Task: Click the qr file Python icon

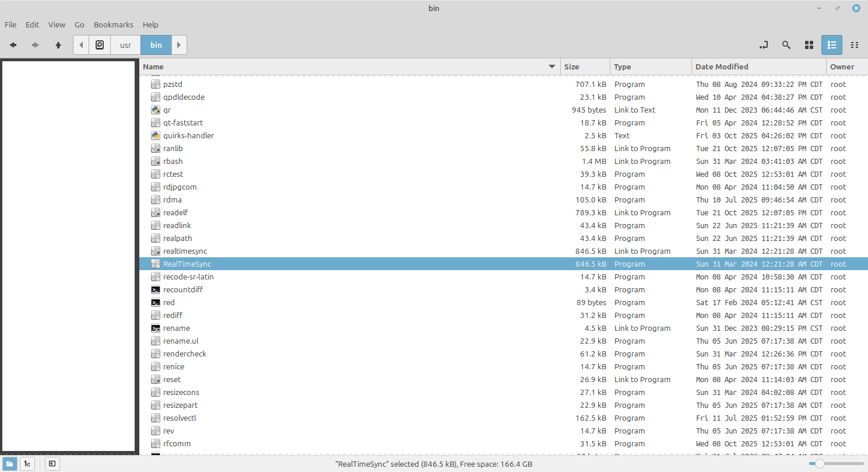Action: pos(156,110)
